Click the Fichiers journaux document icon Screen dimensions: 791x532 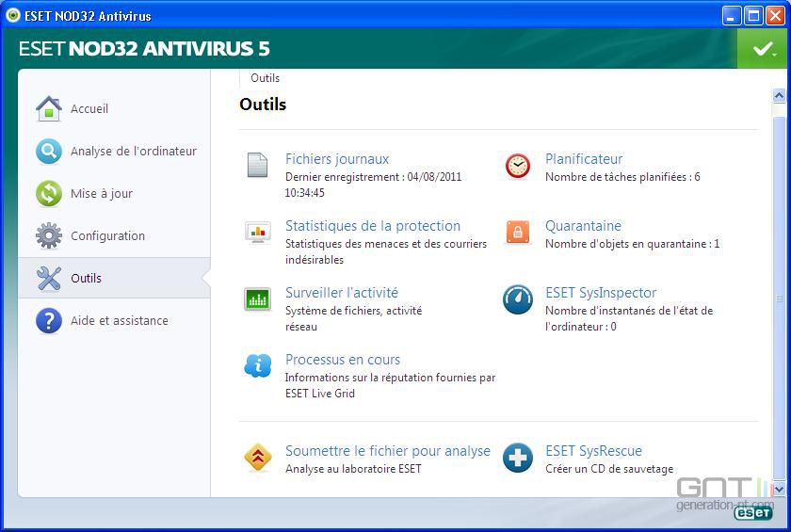click(x=257, y=165)
